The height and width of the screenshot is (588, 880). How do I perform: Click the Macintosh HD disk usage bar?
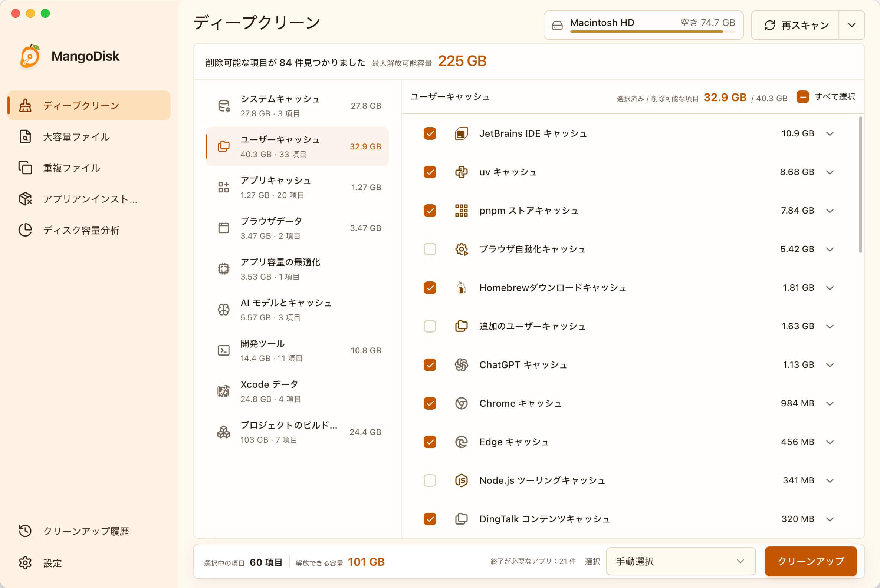pyautogui.click(x=652, y=32)
